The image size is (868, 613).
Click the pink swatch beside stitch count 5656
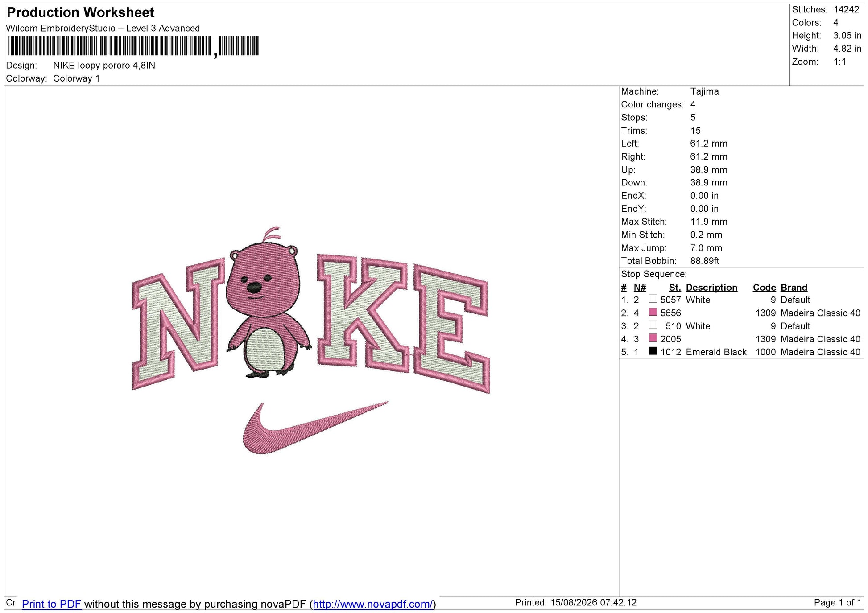tap(653, 312)
